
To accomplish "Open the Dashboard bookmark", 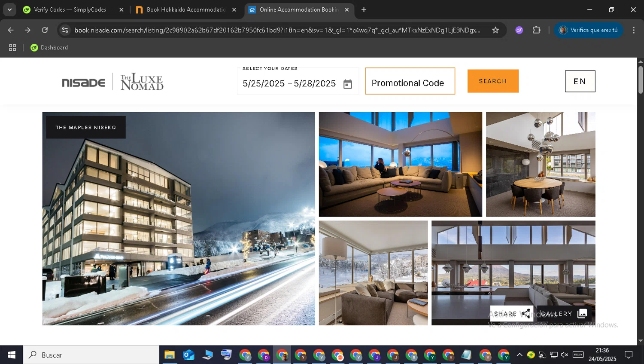I will (x=49, y=48).
